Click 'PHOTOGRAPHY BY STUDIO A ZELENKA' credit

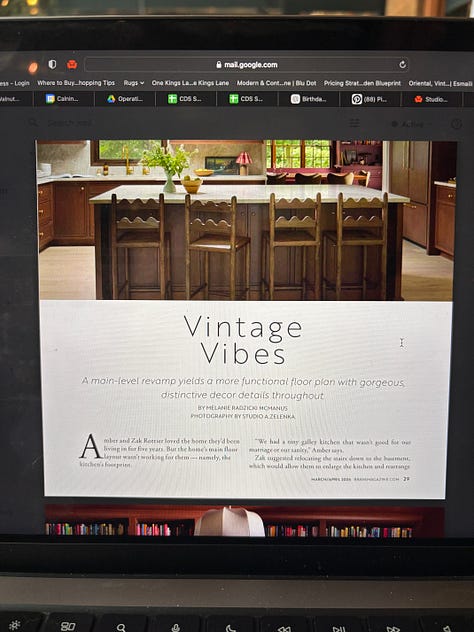coord(243,416)
